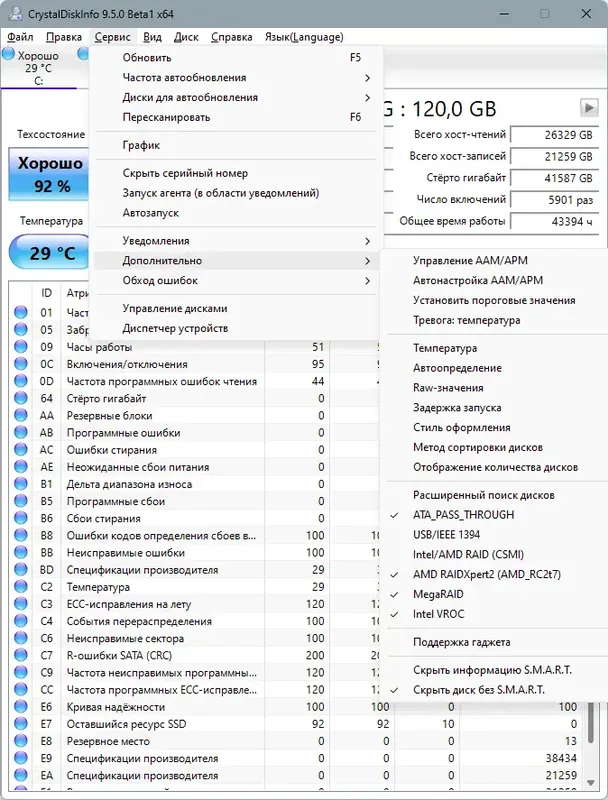
Task: Click the ID column header
Action: tap(46, 293)
